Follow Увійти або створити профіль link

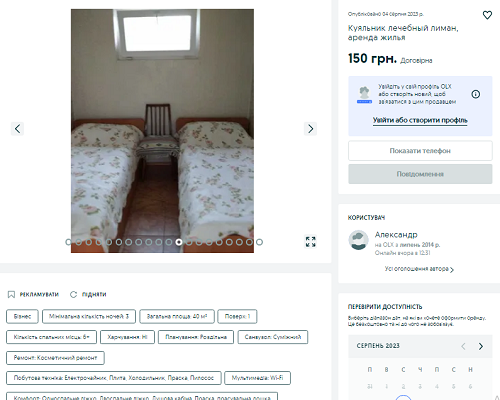pyautogui.click(x=420, y=120)
